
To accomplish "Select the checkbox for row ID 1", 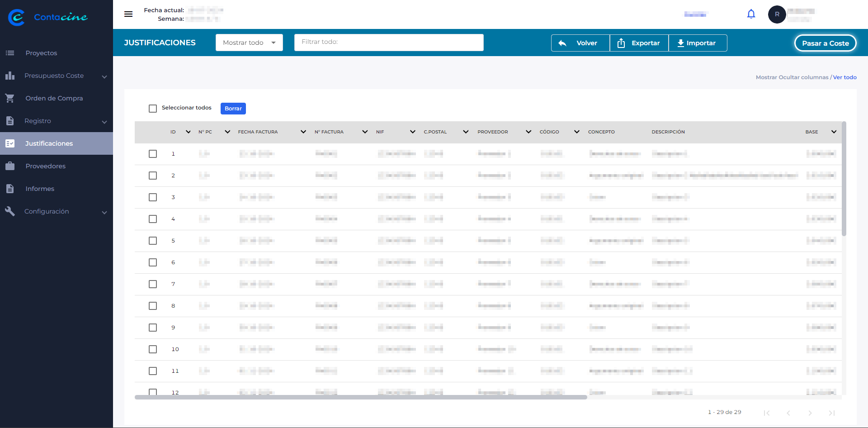I will coord(153,154).
